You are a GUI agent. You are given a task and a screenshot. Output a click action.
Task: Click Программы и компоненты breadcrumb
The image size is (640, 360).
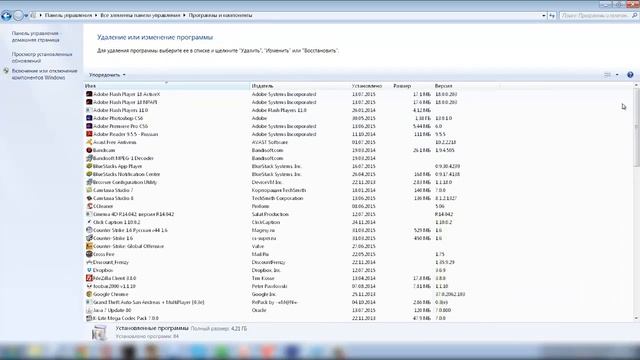(220, 16)
